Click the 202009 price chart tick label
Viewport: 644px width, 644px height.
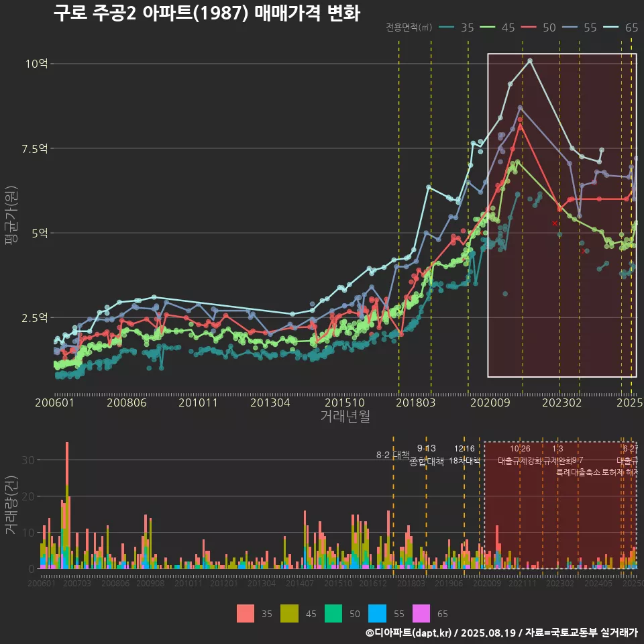pyautogui.click(x=490, y=402)
